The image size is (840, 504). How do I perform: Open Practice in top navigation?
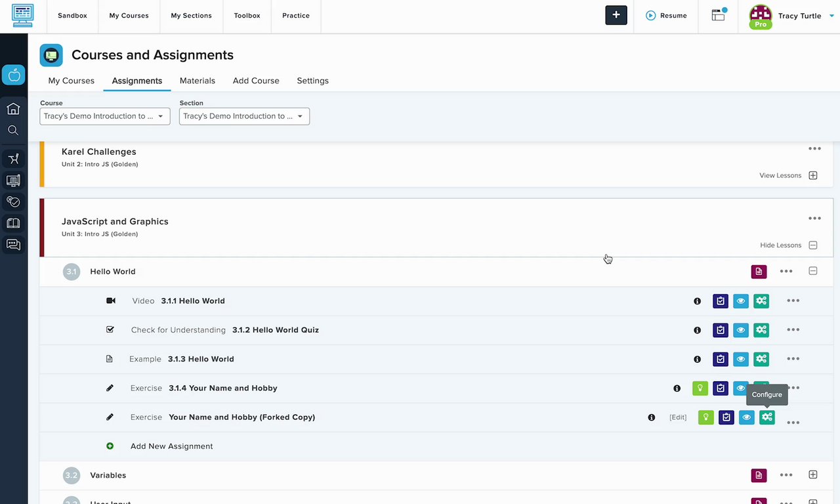tap(296, 16)
